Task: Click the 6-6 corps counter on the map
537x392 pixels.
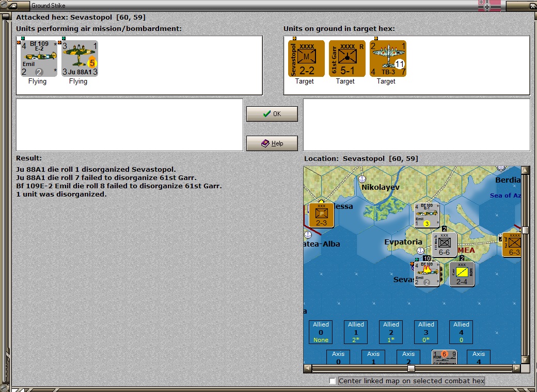Action: pos(444,244)
